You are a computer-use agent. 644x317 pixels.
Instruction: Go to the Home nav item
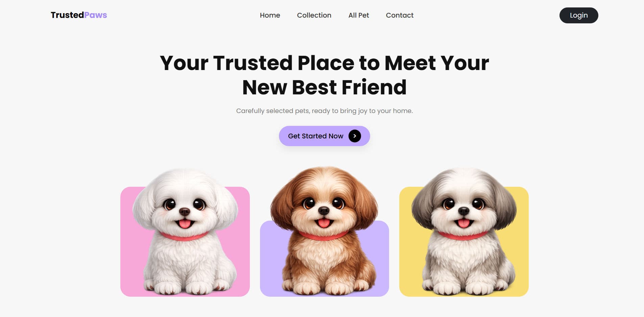pos(270,15)
